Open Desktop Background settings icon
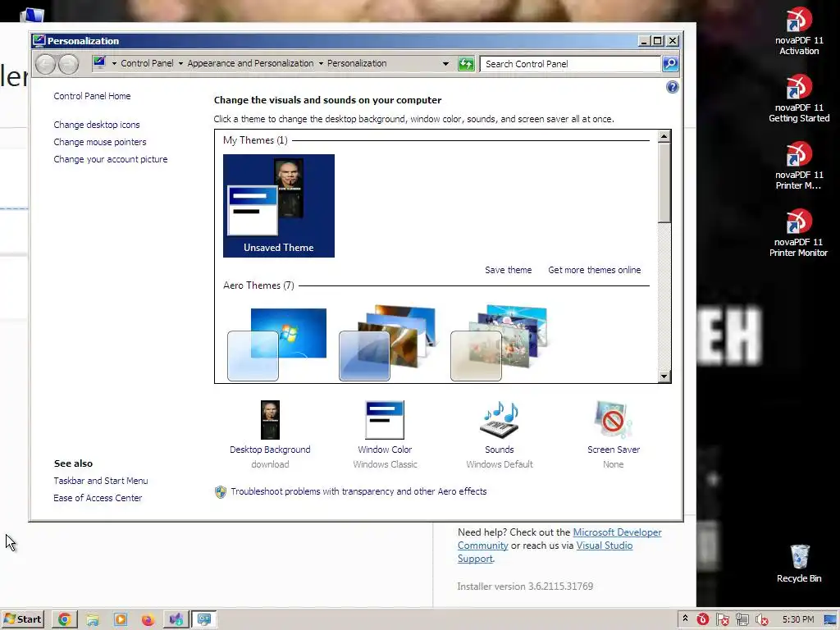840x630 pixels. 270,420
